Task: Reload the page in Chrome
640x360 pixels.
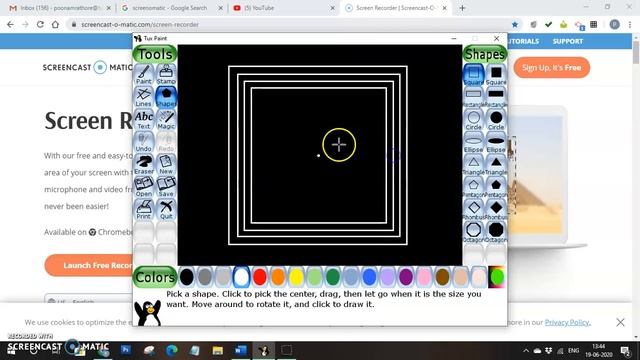Action: [x=40, y=24]
